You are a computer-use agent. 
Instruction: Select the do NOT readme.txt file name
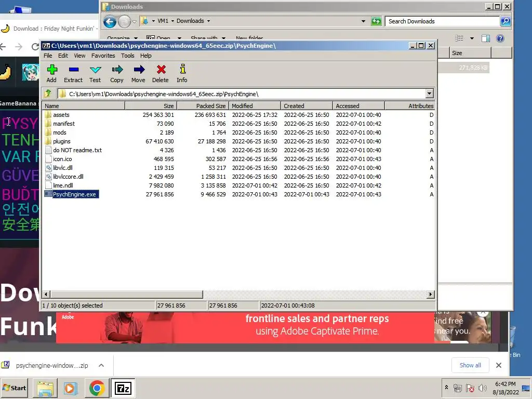77,150
